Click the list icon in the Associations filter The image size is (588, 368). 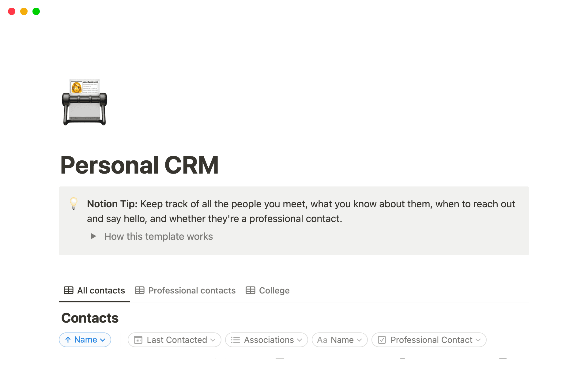point(236,340)
